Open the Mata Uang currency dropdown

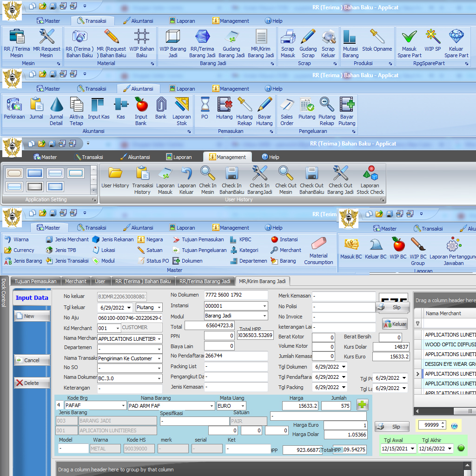click(242, 406)
